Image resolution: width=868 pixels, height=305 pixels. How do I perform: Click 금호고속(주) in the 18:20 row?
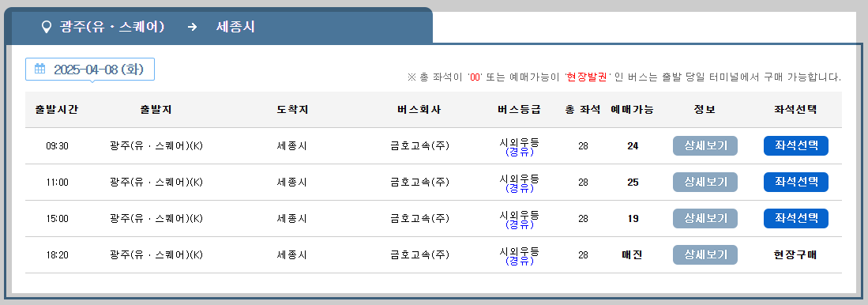click(x=419, y=254)
